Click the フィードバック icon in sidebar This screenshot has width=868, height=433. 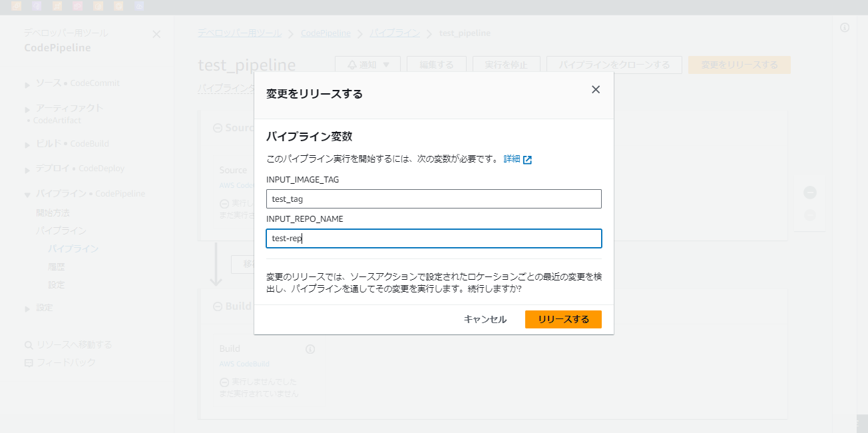(x=29, y=363)
